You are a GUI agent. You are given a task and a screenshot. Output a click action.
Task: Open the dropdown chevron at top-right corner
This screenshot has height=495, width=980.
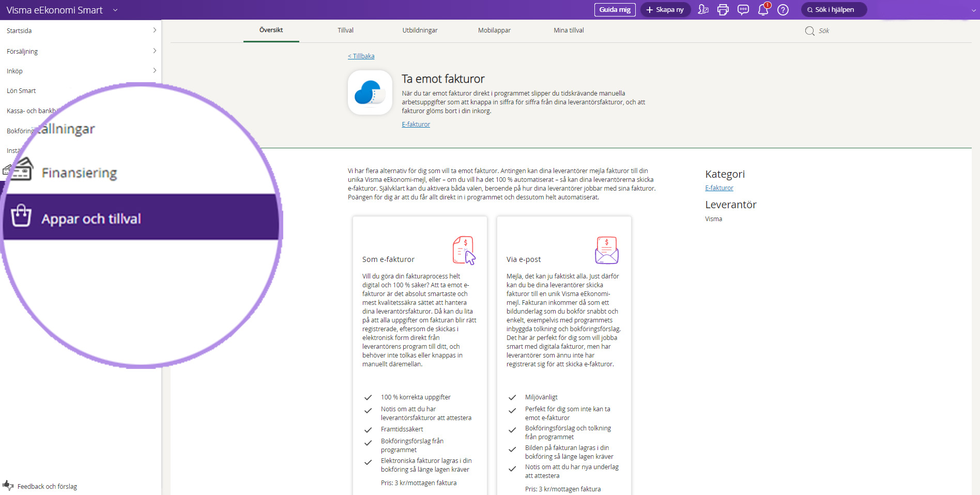[974, 10]
